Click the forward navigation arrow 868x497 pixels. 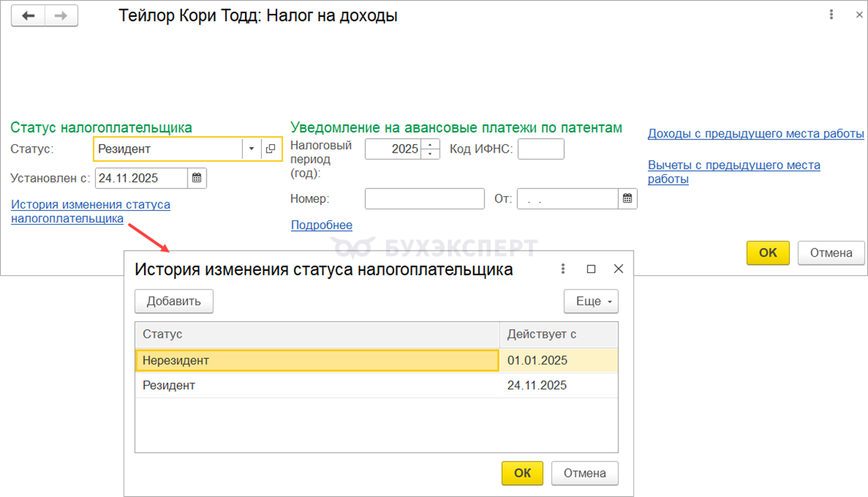coord(61,15)
